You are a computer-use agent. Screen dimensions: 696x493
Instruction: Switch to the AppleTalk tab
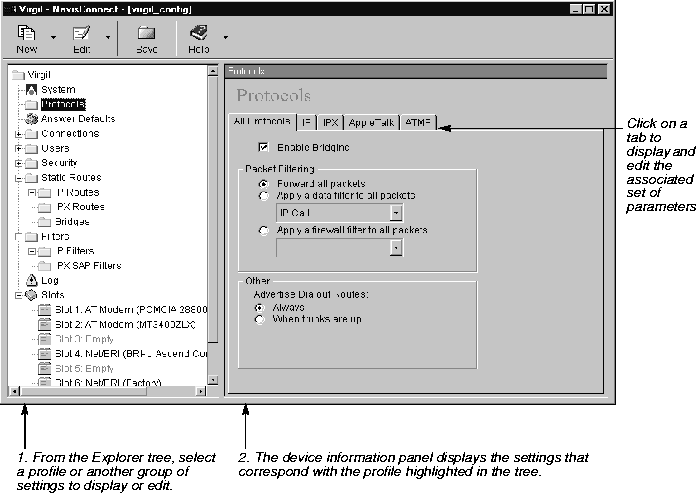[x=370, y=122]
